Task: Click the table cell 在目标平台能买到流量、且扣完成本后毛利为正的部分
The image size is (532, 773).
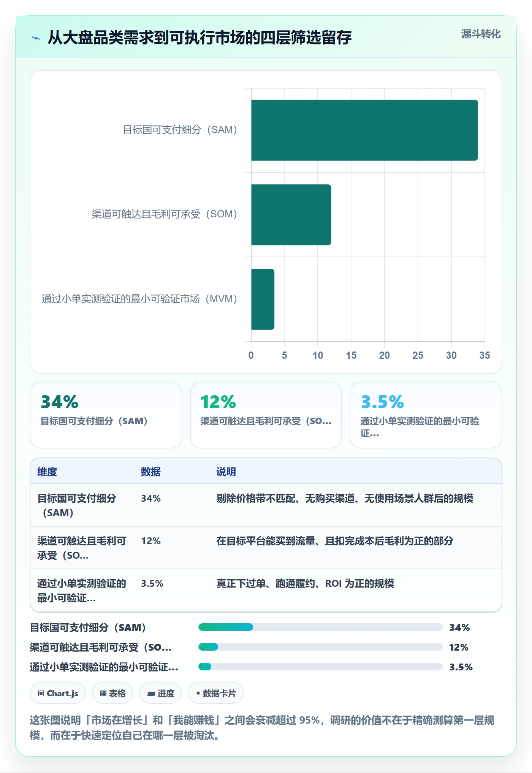Action: [335, 541]
